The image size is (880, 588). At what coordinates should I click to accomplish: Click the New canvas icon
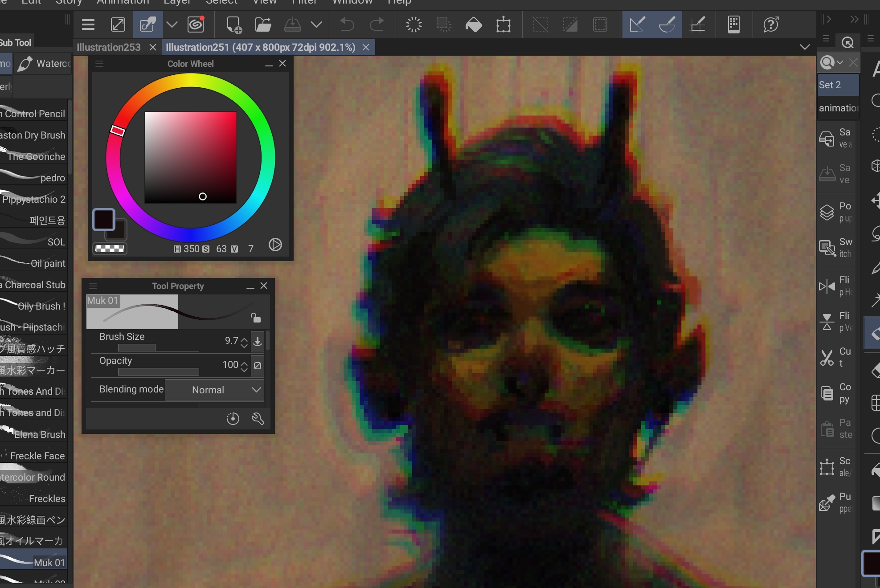233,24
